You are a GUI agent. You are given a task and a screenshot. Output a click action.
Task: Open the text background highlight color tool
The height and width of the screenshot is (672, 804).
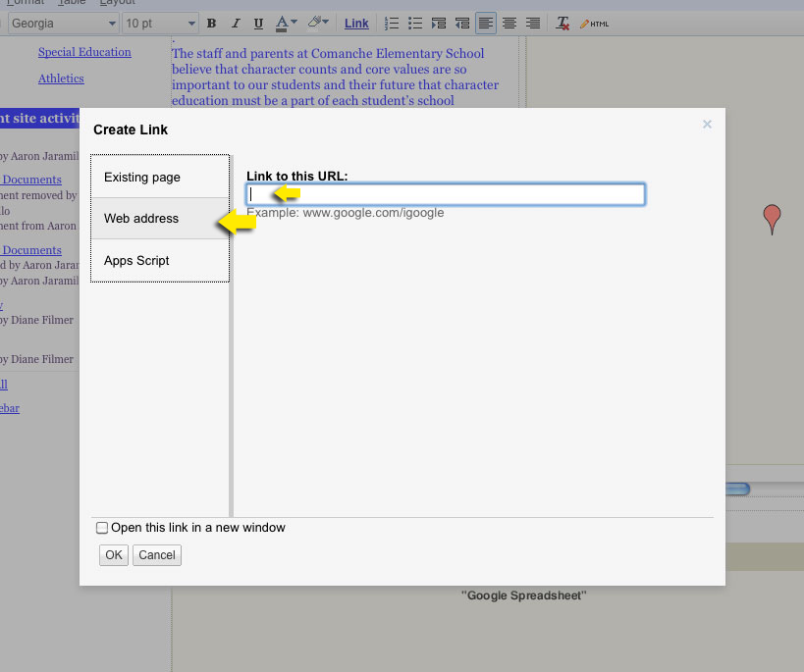click(x=318, y=24)
